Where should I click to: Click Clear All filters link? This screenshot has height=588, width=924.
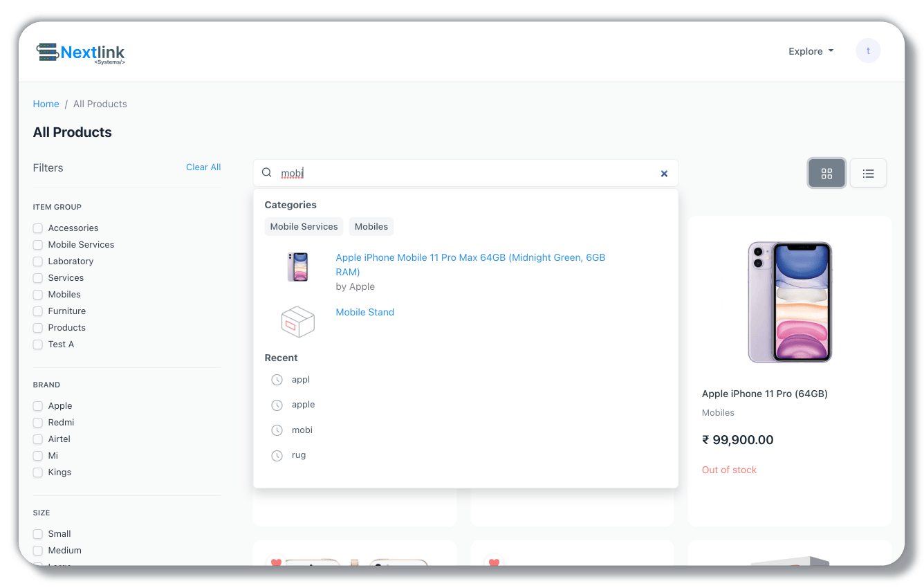(203, 167)
